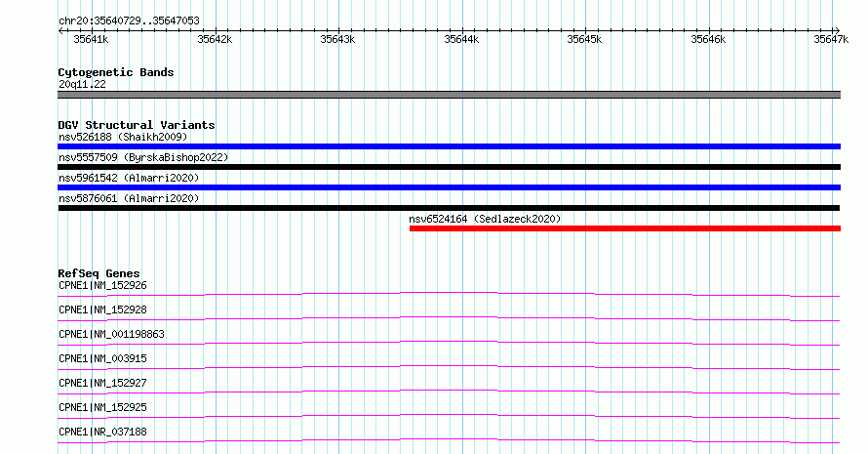Click the 35642k ruler tick label
868x454 pixels.
pos(215,39)
